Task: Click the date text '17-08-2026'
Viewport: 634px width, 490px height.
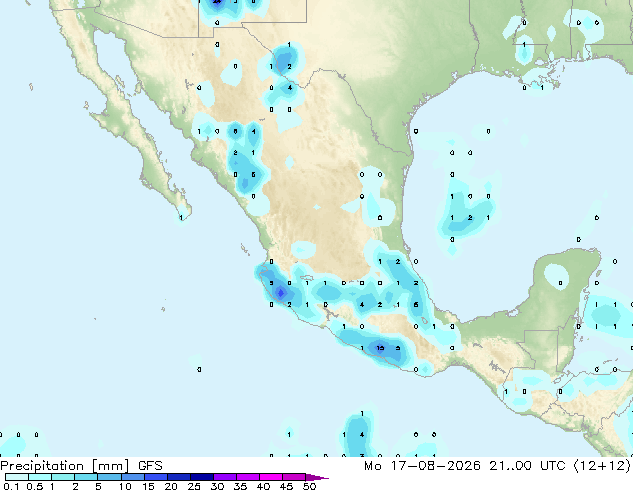Action: coord(436,466)
